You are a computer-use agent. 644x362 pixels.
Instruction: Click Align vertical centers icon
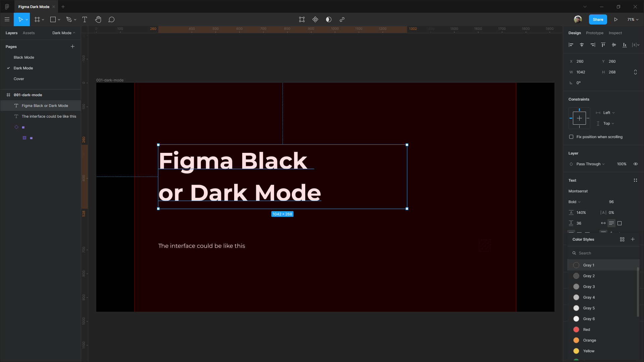coord(614,45)
